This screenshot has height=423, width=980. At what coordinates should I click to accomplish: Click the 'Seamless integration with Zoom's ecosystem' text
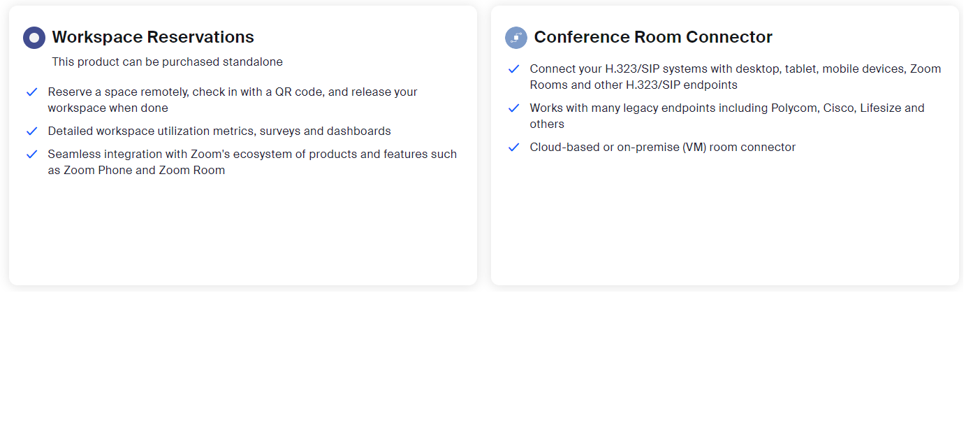tap(252, 162)
